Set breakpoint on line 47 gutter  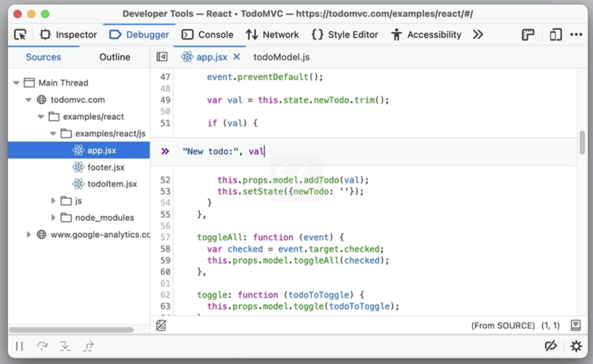(165, 77)
